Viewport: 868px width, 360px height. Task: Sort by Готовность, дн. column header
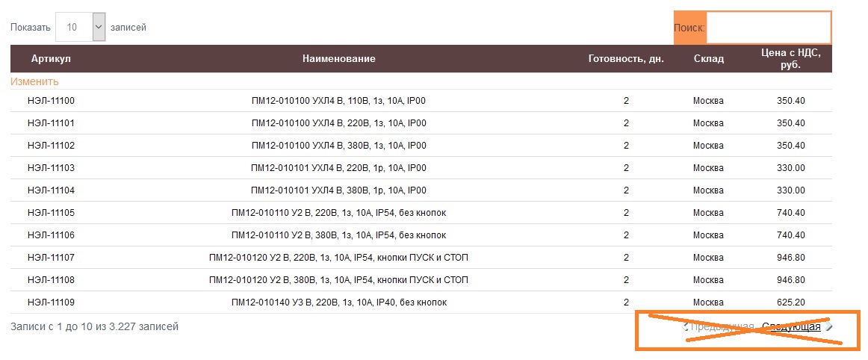pos(626,59)
